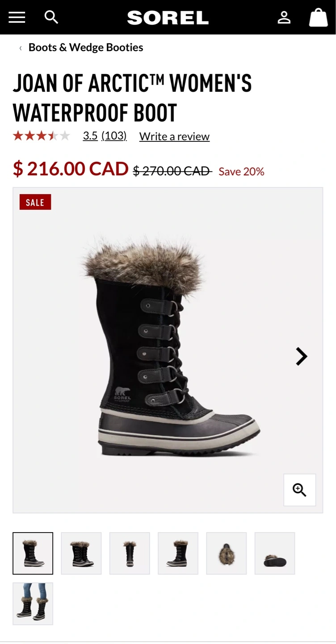Go back to Boots & Wedge Booties
The width and height of the screenshot is (336, 644).
coord(86,47)
